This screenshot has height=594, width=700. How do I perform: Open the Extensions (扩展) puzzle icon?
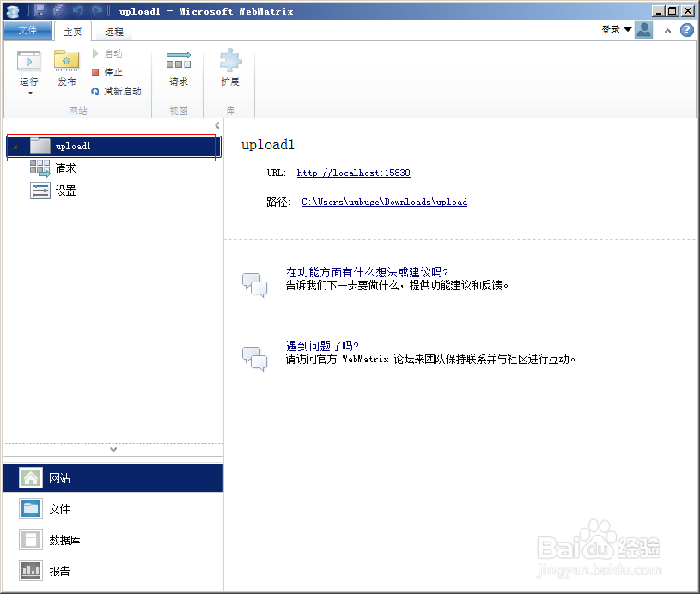coord(230,60)
